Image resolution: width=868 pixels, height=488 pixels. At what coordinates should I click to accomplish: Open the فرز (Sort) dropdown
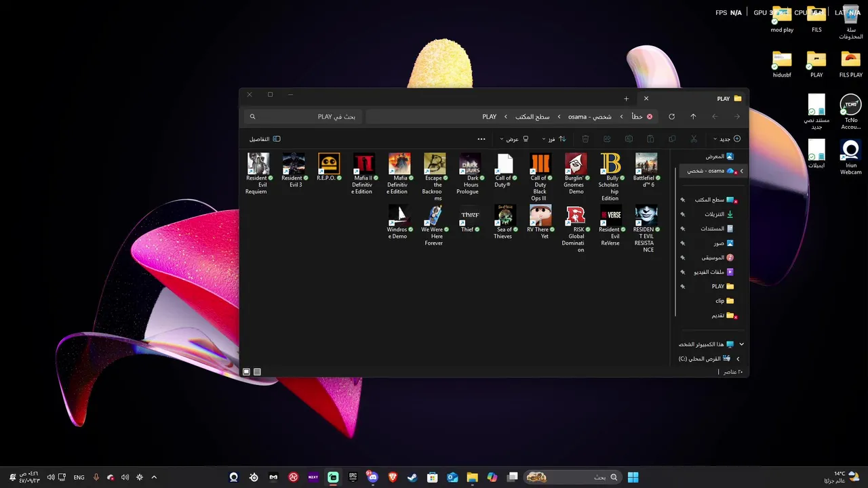(x=553, y=139)
